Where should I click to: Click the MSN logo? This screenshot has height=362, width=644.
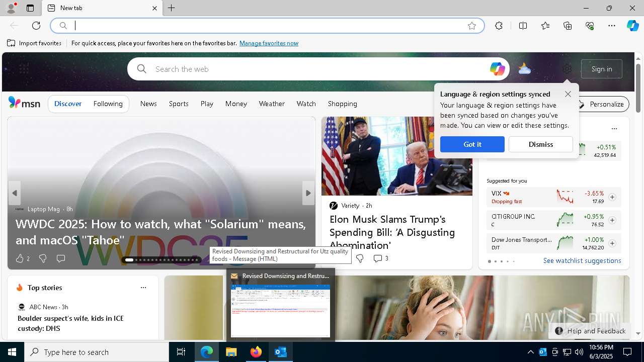(24, 103)
